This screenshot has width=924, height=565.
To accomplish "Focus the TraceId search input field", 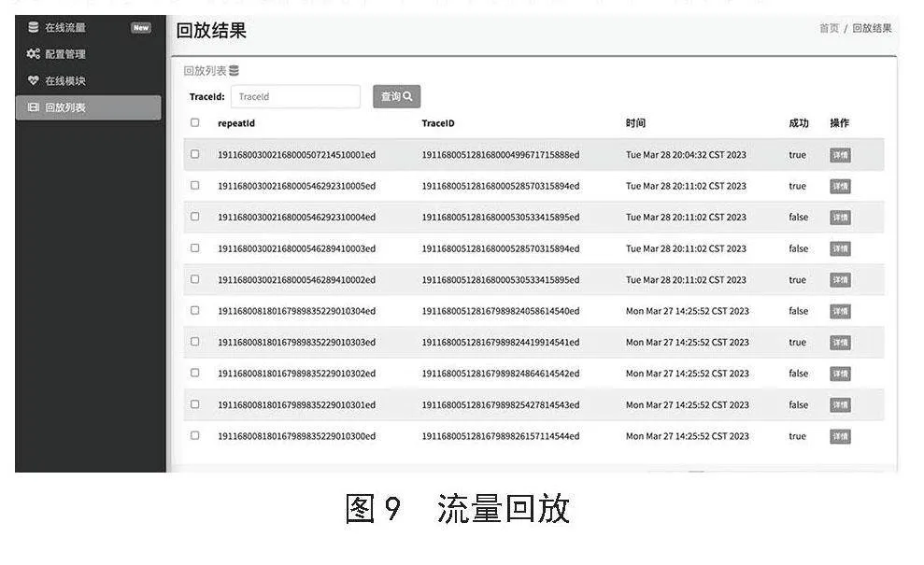I will tap(295, 96).
